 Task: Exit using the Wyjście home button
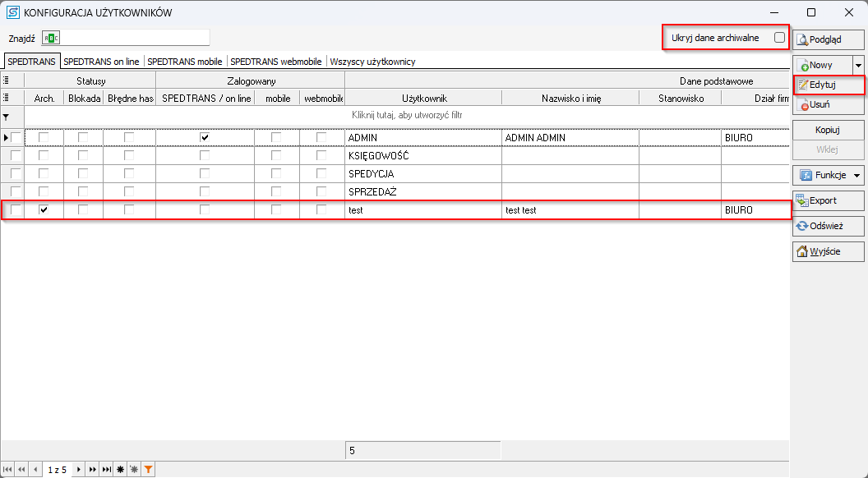click(828, 252)
